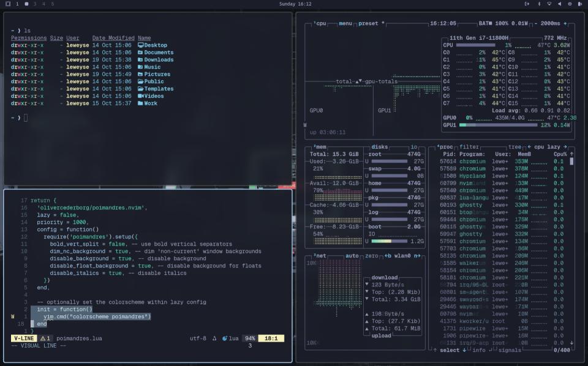Toggle zero mode in the net panel
This screenshot has width=588, height=366.
[x=373, y=256]
